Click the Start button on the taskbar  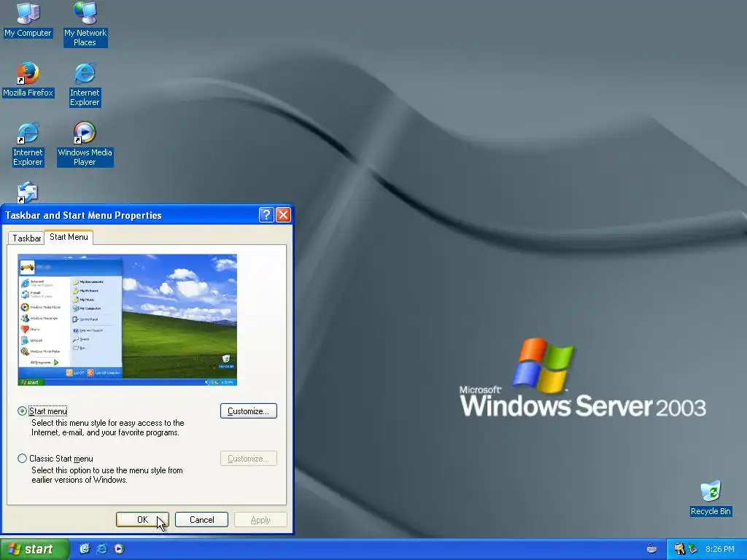coord(34,549)
